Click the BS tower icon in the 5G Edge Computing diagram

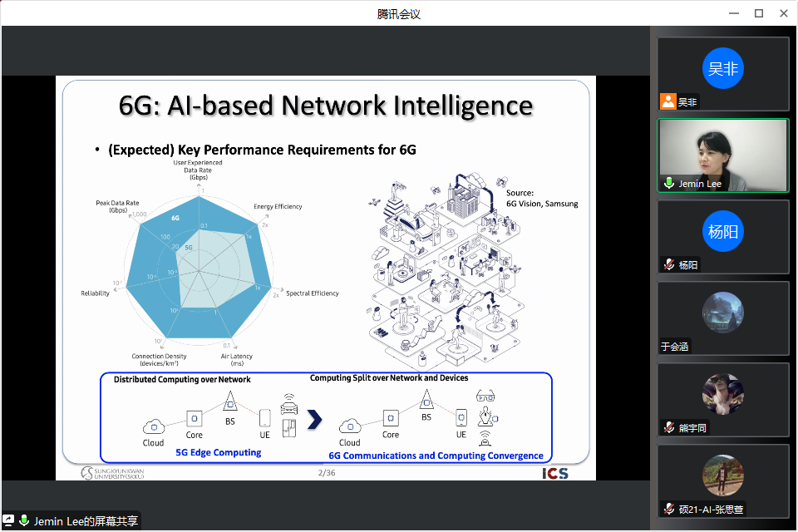[x=230, y=401]
